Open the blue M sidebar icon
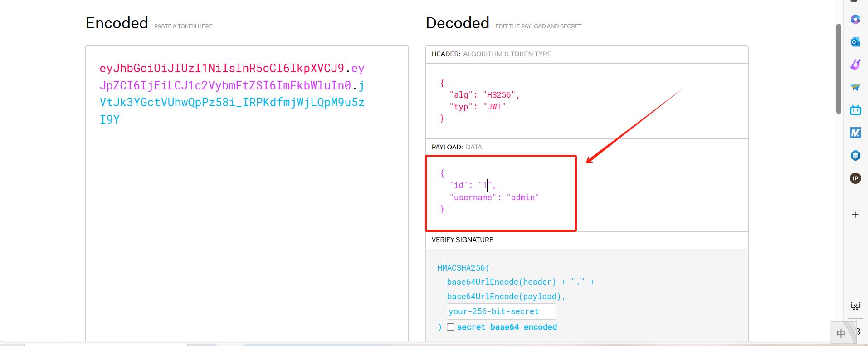868x346 pixels. (x=855, y=133)
